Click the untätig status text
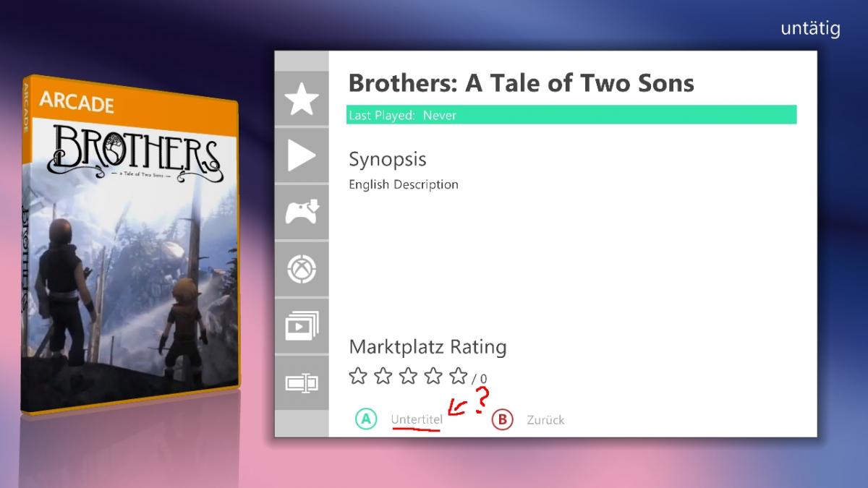The width and height of the screenshot is (868, 488). click(x=810, y=28)
